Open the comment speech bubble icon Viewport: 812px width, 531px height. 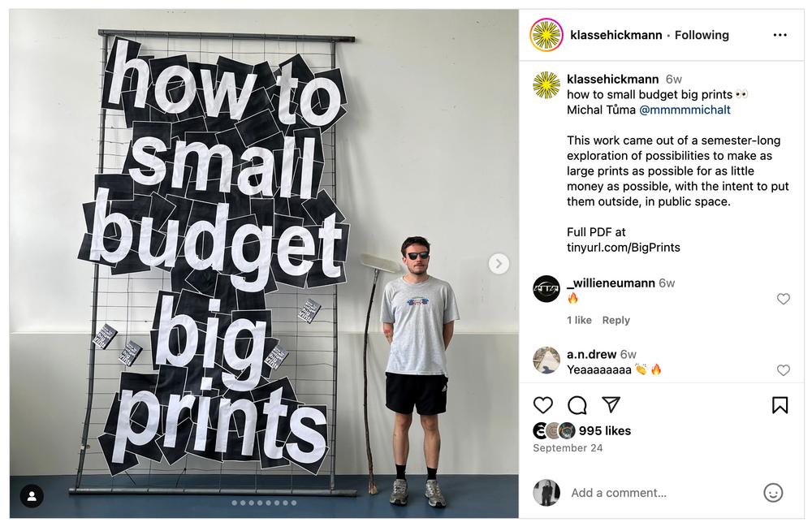577,405
